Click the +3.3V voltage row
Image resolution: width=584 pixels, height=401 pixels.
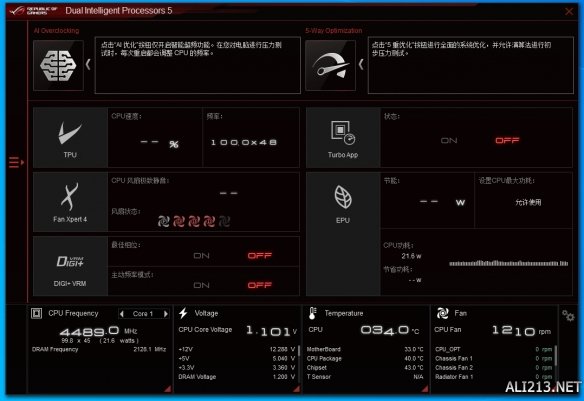(237, 368)
